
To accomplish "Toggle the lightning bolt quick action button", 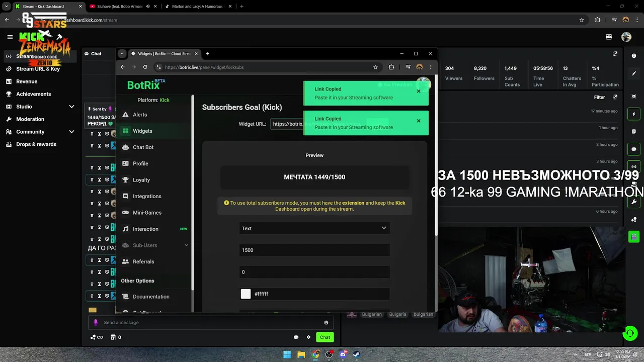I will point(634,114).
